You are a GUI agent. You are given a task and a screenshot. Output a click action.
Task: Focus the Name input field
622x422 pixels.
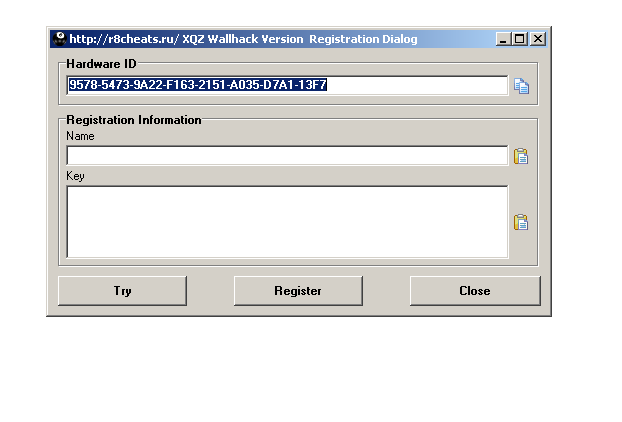(287, 155)
